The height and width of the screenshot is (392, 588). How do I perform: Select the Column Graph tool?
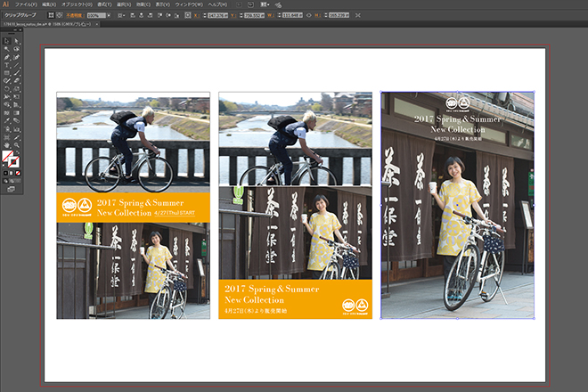[x=17, y=129]
